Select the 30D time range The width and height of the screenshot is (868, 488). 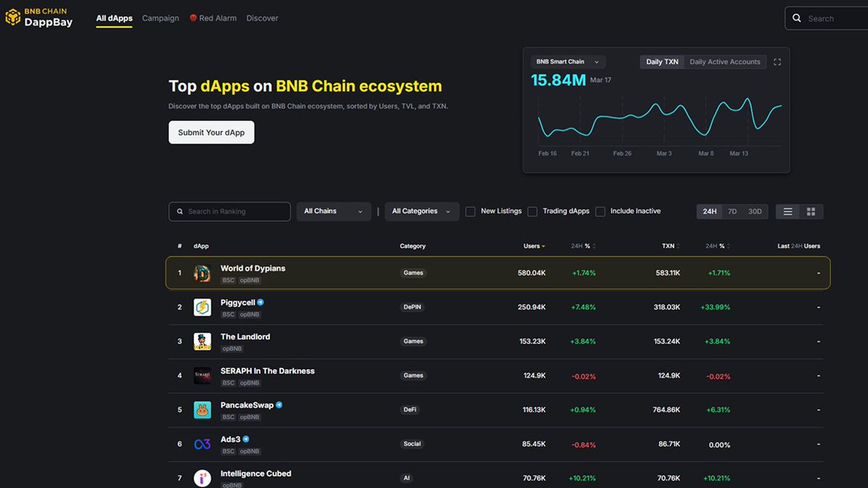point(755,211)
